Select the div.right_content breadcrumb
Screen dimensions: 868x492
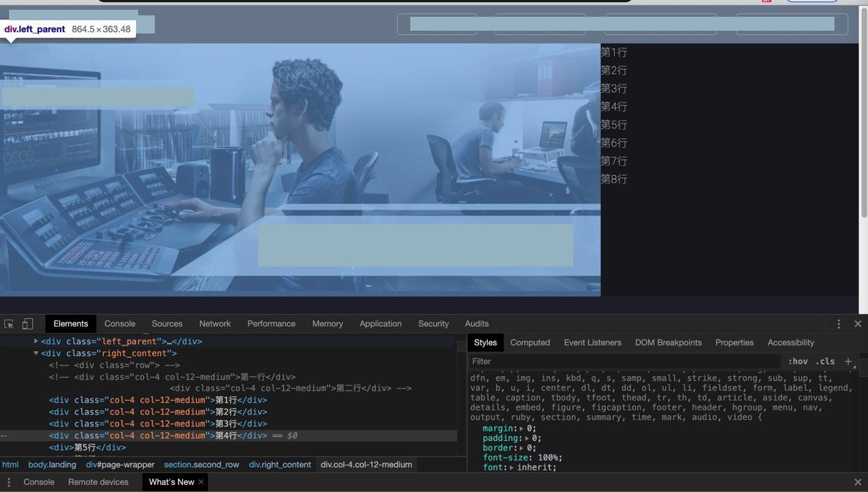pos(280,465)
